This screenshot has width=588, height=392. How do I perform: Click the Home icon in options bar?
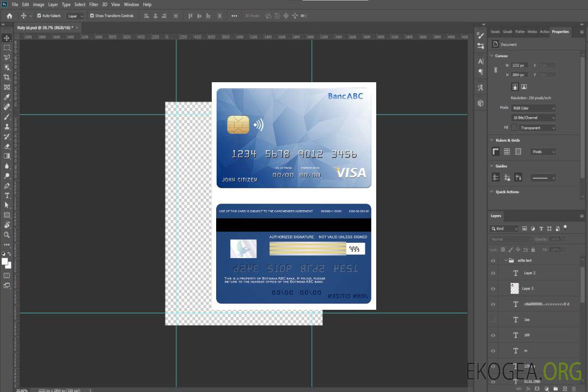[x=9, y=16]
